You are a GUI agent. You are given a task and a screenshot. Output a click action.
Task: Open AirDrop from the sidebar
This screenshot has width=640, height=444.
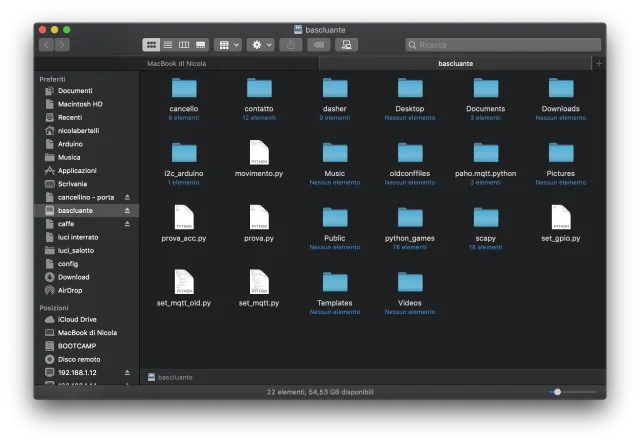pos(70,290)
